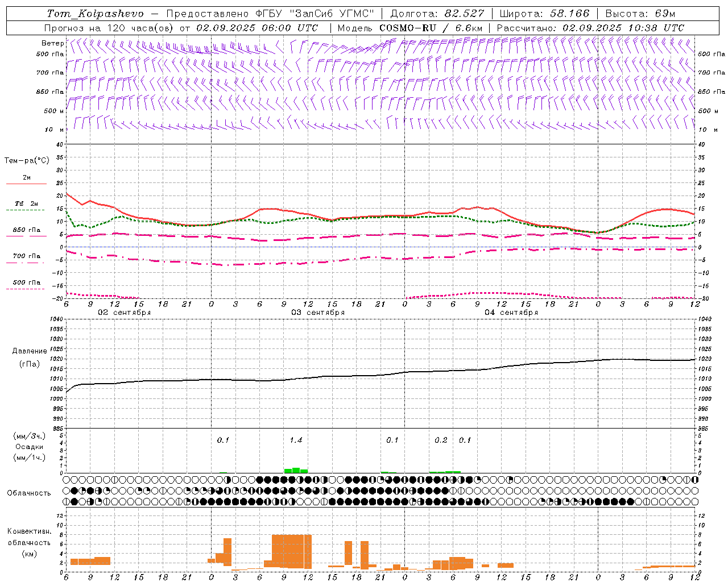Click the Тем-ра(°C) axis title
The image size is (728, 582).
[27, 161]
